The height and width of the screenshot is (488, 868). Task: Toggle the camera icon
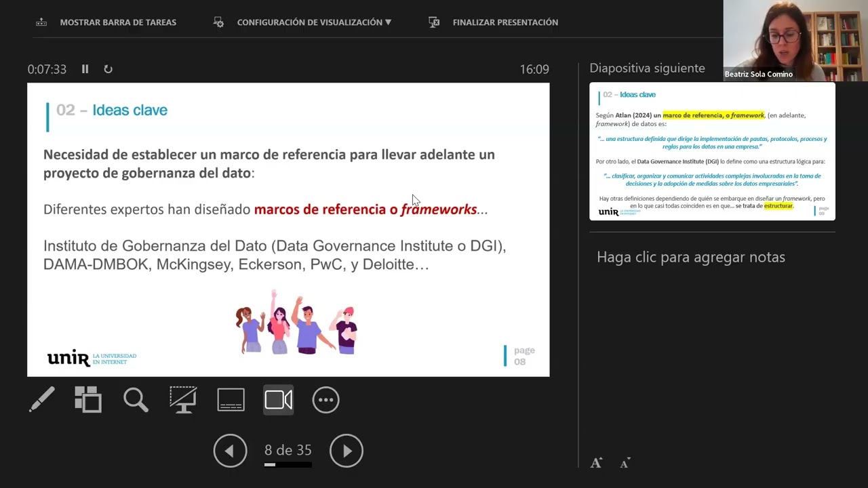pos(279,399)
